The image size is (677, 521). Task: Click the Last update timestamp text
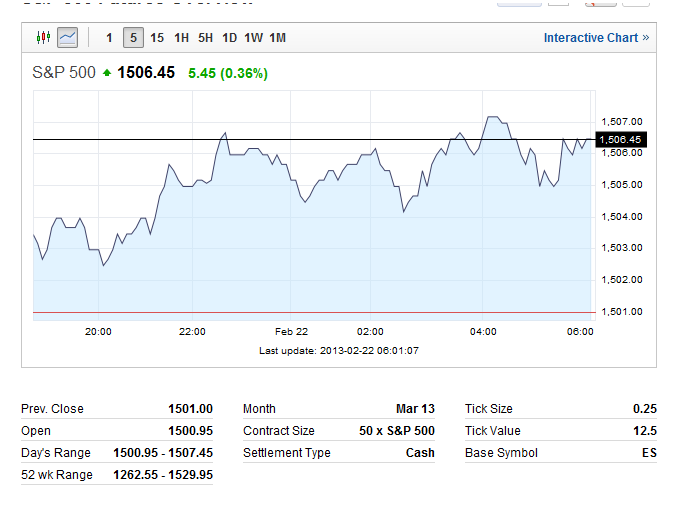338,350
